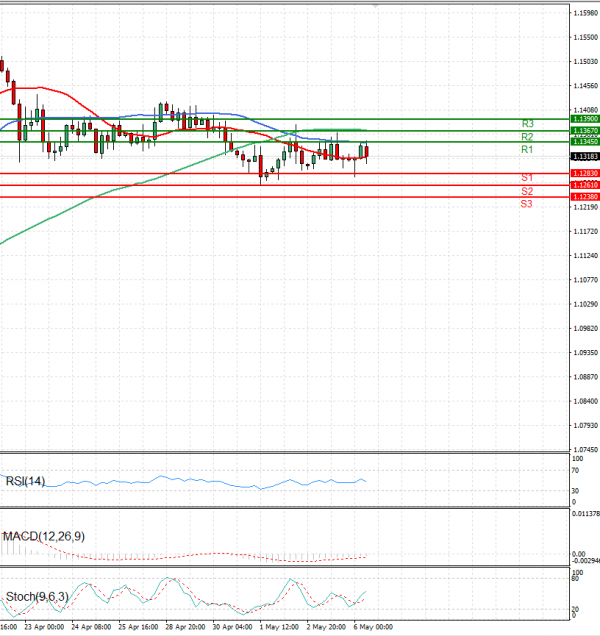Click the R3 resistance label
Image resolution: width=600 pixels, height=636 pixels.
(x=527, y=124)
